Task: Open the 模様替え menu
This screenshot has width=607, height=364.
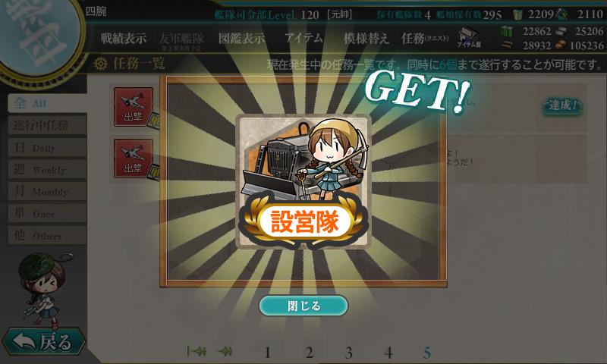Action: (366, 38)
